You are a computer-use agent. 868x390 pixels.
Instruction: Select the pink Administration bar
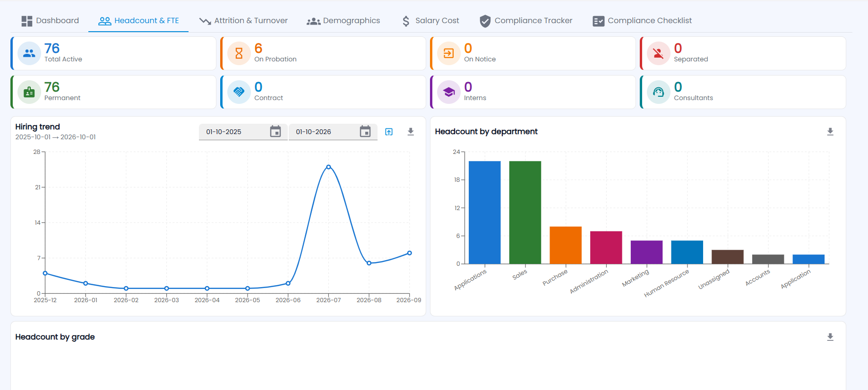606,247
